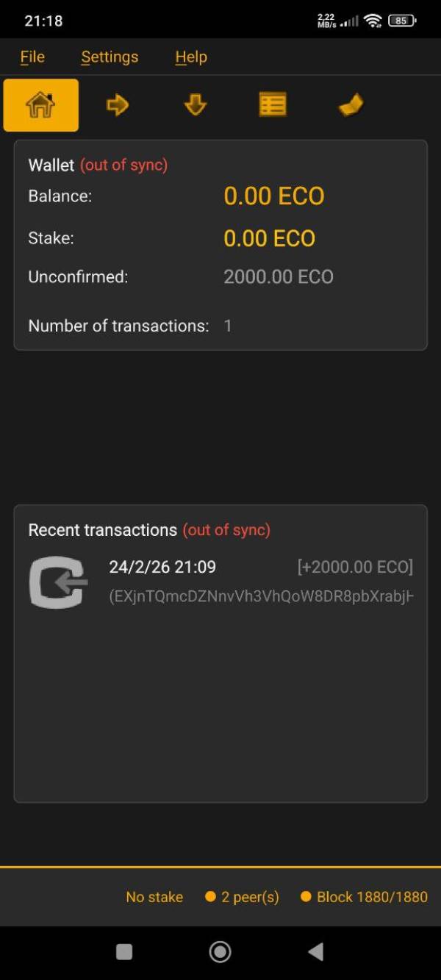Click the 24/2/26 21:09 transaction date
The width and height of the screenshot is (441, 980).
pyautogui.click(x=162, y=567)
